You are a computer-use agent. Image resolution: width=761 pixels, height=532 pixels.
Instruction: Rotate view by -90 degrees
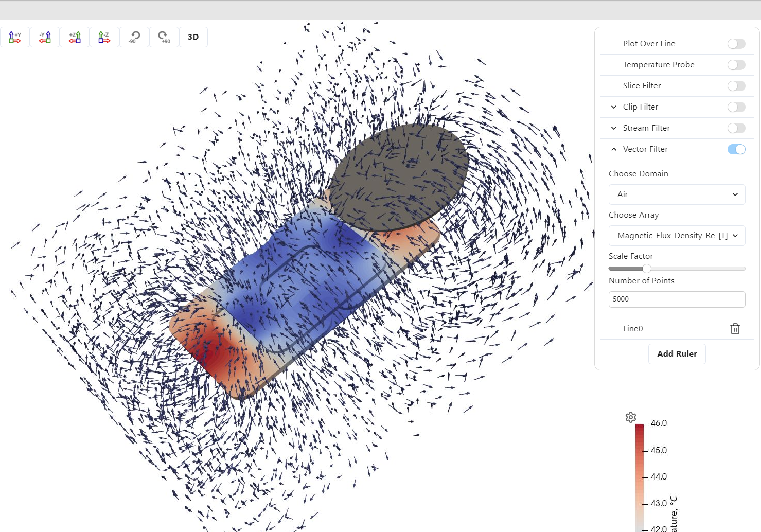[x=134, y=37]
